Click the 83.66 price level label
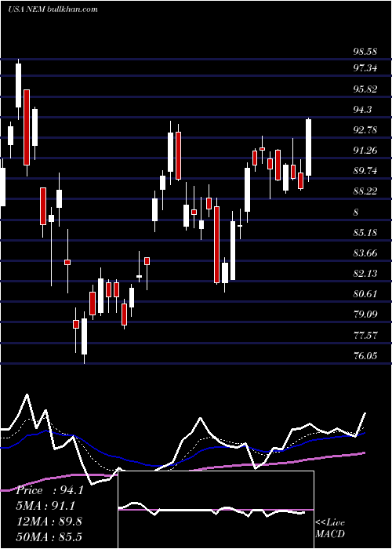The width and height of the screenshot is (392, 549). (x=365, y=253)
